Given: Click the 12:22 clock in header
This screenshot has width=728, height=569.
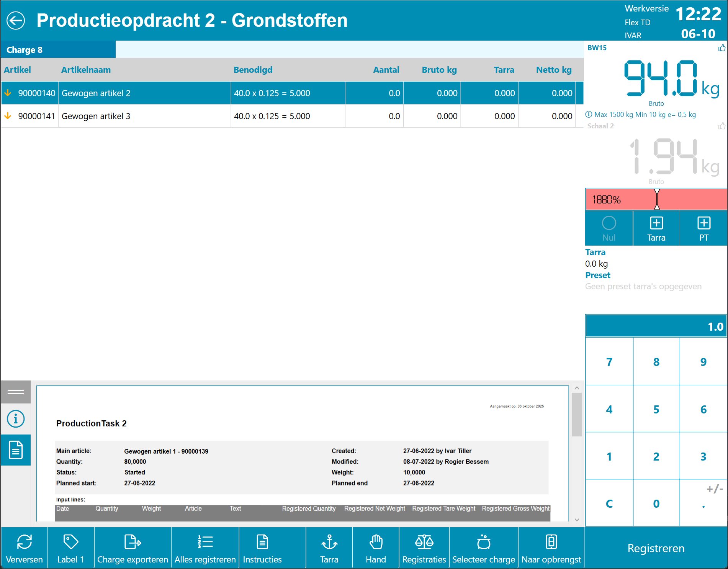Looking at the screenshot, I should [698, 14].
